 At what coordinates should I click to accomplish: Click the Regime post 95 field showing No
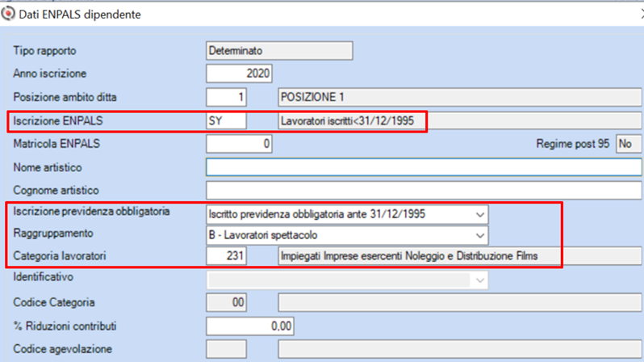tap(629, 144)
